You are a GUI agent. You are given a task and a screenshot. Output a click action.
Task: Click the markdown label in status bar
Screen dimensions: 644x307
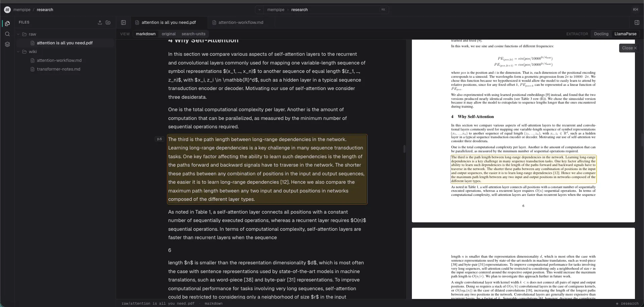click(214, 303)
